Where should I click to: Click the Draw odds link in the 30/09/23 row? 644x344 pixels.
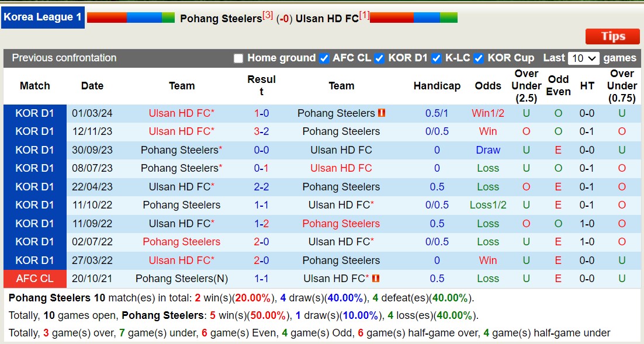(488, 150)
